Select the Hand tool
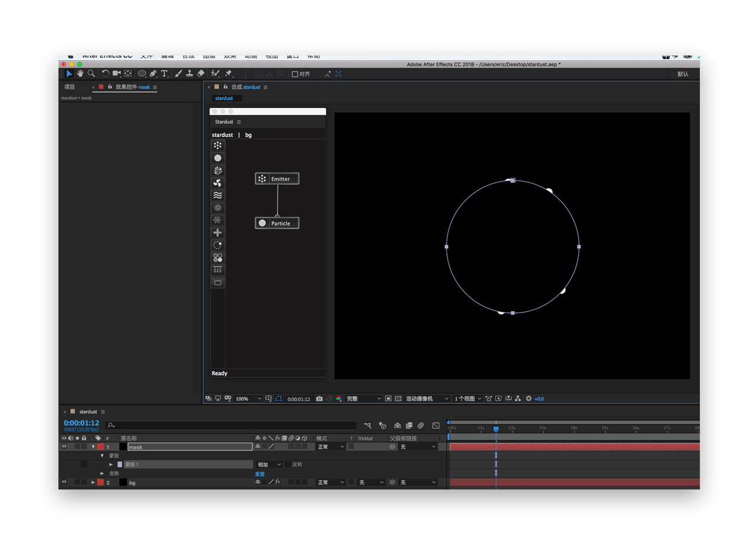 point(80,74)
